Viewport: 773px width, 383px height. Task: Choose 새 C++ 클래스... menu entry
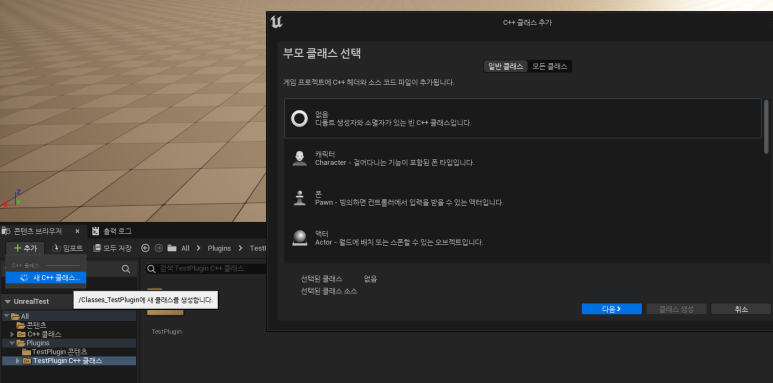[46, 278]
